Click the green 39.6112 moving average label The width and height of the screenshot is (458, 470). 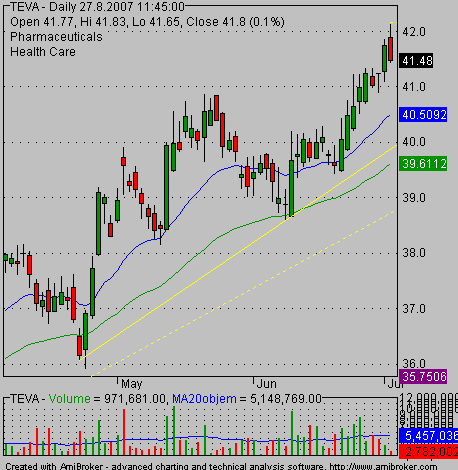[x=423, y=164]
